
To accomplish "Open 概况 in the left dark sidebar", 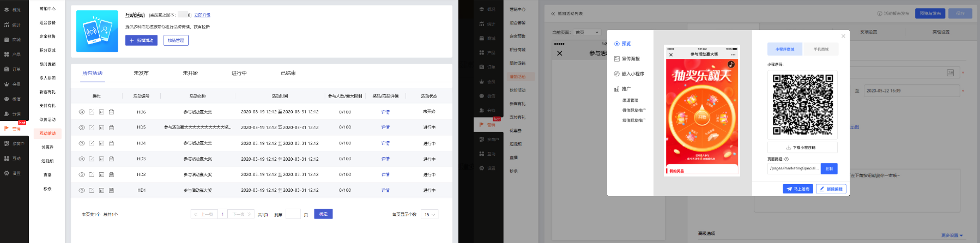I will point(13,10).
